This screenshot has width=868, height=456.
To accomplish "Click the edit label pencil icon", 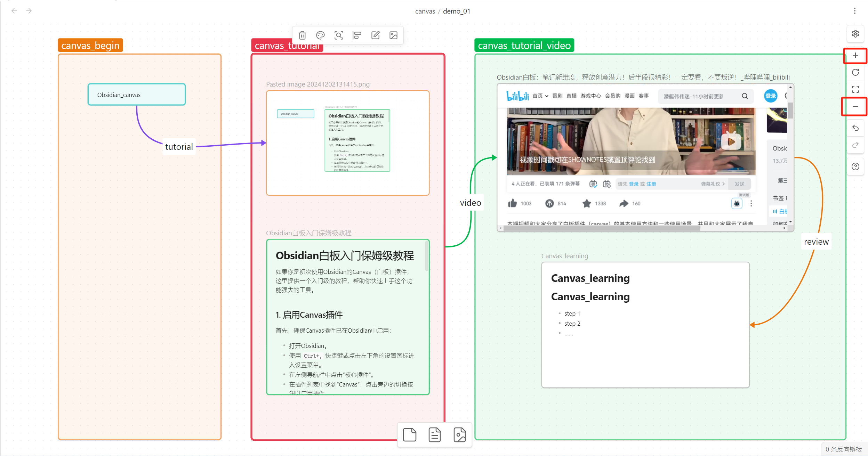I will pyautogui.click(x=375, y=35).
